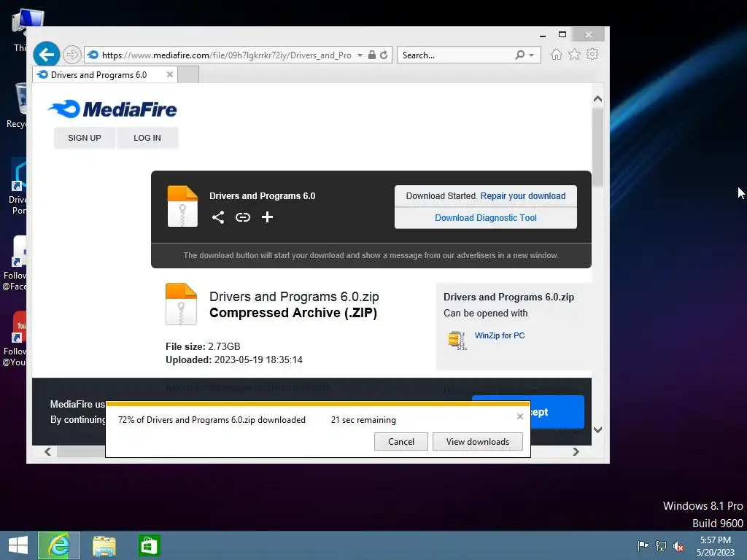Refresh the page with the reload icon
This screenshot has height=560, width=747.
384,55
